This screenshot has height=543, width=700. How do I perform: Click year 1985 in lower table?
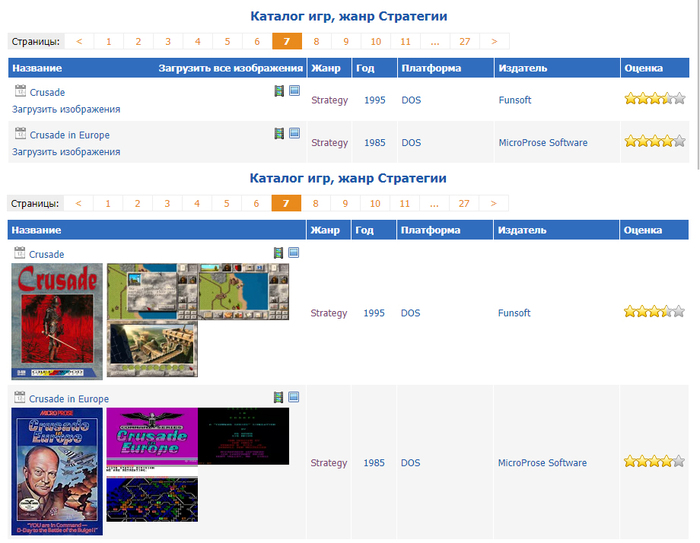click(x=374, y=463)
